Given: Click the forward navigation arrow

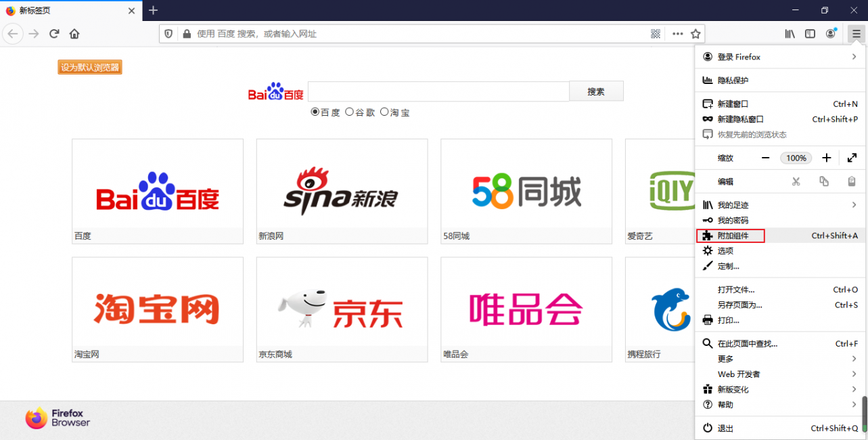Looking at the screenshot, I should point(34,34).
